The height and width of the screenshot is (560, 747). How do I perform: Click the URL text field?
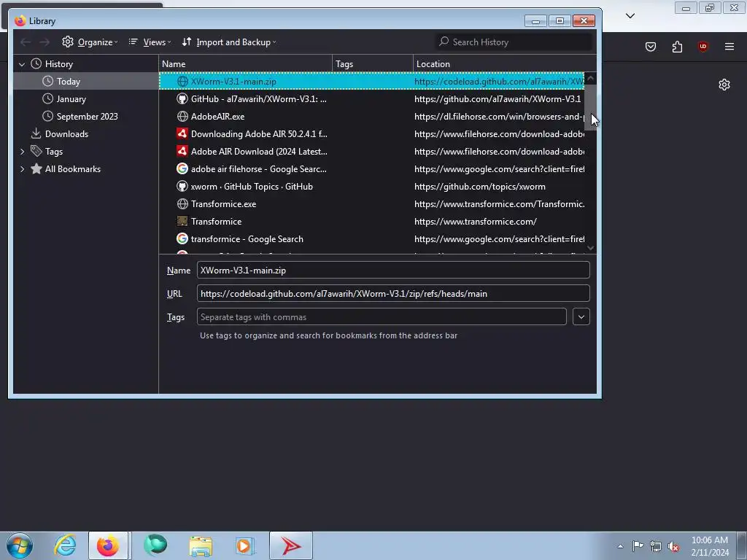pyautogui.click(x=393, y=293)
